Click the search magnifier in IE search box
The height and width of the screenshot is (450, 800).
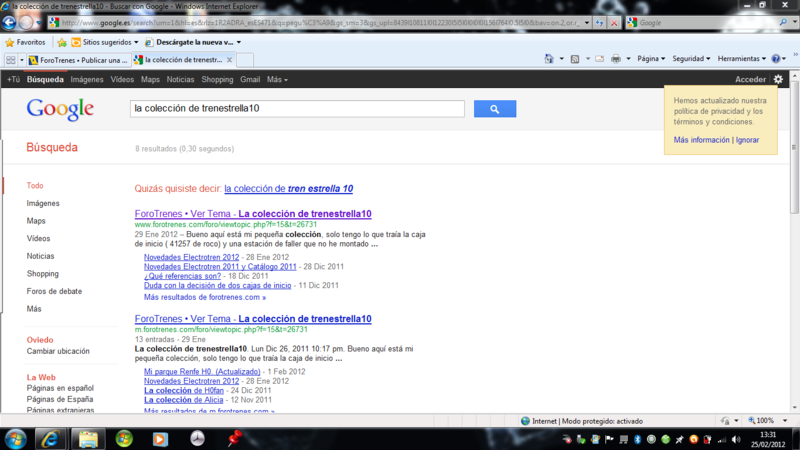[783, 22]
